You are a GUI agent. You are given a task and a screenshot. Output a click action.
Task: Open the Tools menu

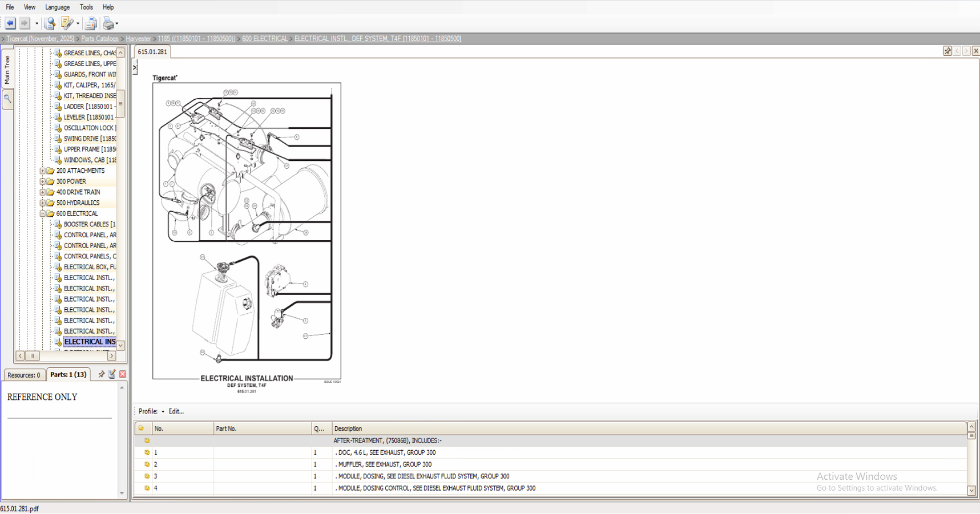[x=86, y=7]
